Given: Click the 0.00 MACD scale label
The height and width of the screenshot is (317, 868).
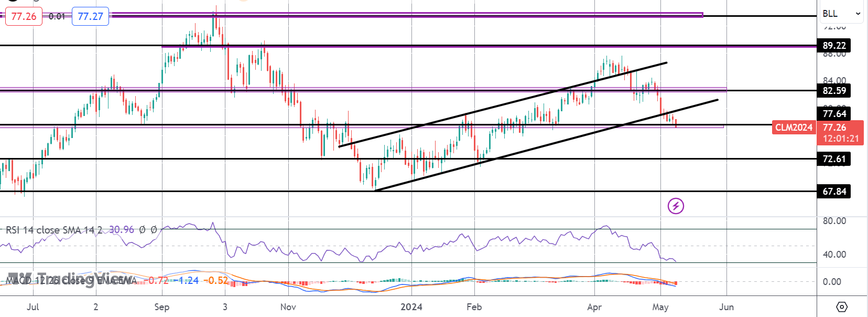Looking at the screenshot, I should click(832, 282).
